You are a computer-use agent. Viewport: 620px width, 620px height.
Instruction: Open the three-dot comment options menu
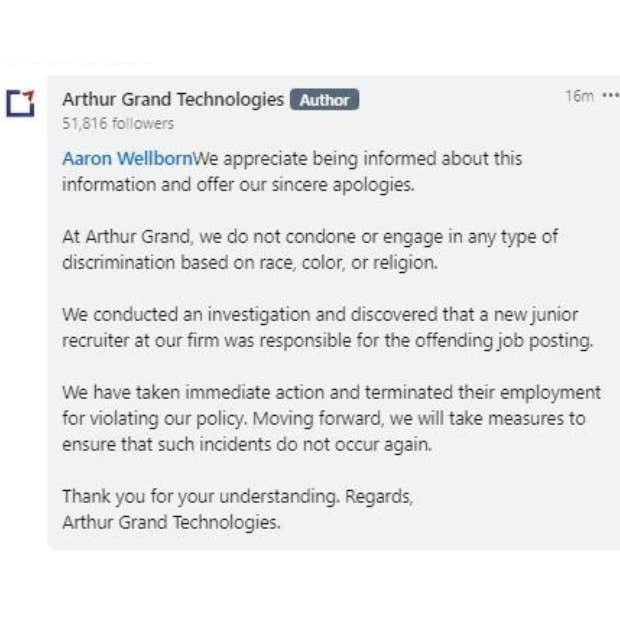click(610, 96)
